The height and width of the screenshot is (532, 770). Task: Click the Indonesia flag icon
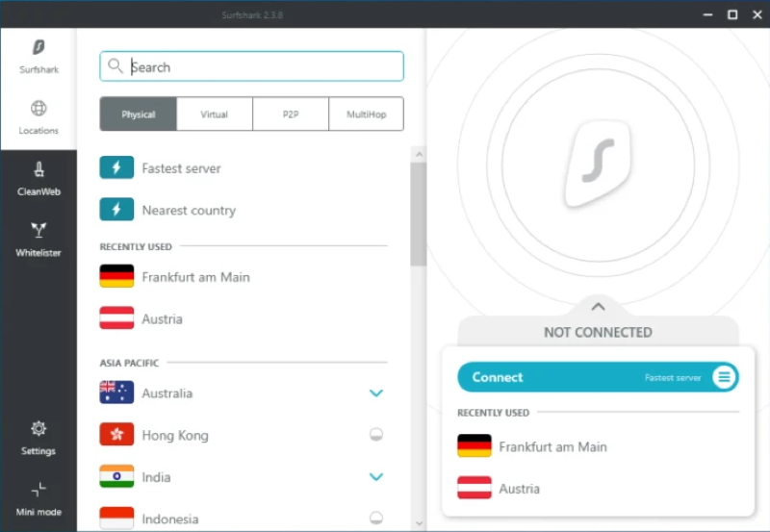click(x=116, y=519)
